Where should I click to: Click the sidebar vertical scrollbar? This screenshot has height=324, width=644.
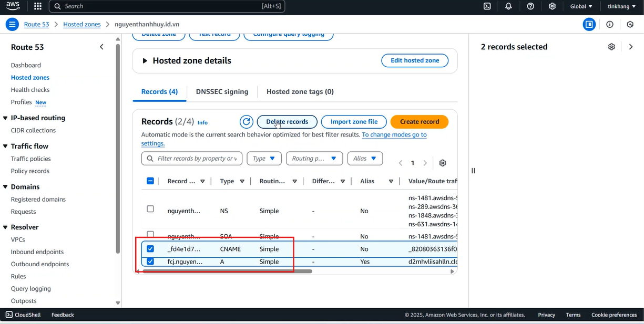[x=118, y=149]
